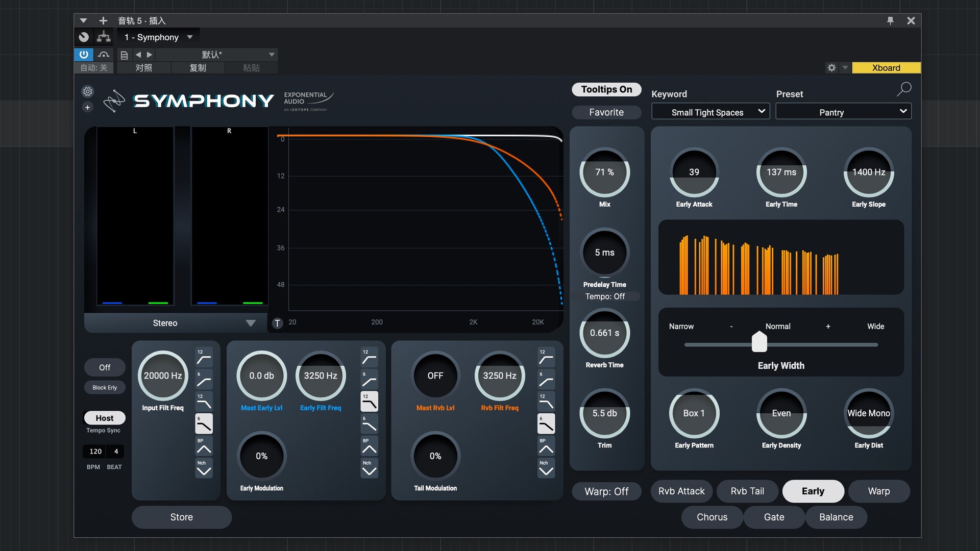Toggle the Block Erly option
The height and width of the screenshot is (551, 980).
104,387
